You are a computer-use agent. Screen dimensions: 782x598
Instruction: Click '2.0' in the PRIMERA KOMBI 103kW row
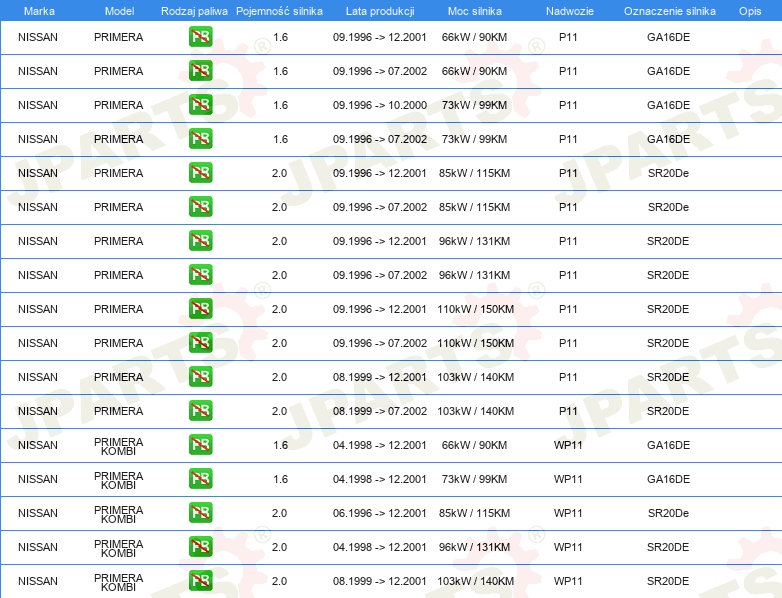pos(279,581)
